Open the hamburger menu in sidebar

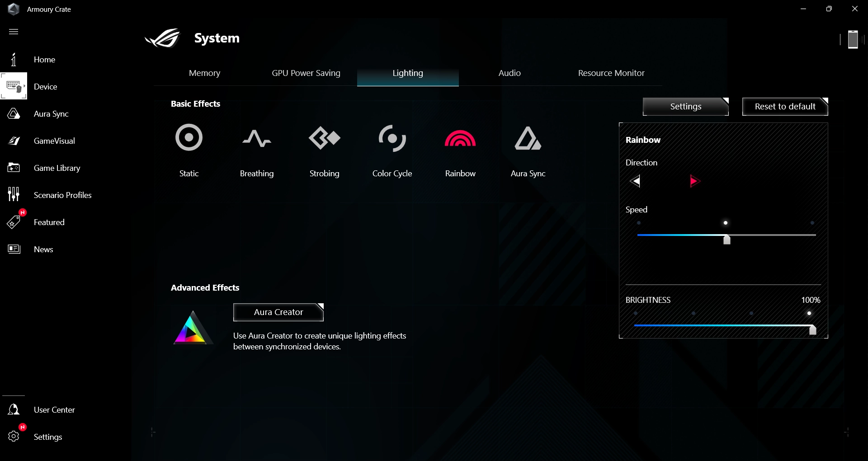(x=14, y=32)
